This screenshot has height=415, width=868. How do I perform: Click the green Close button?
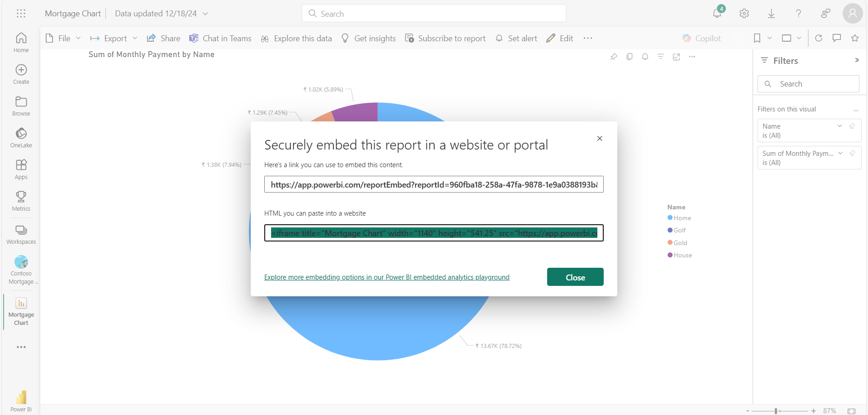point(575,277)
